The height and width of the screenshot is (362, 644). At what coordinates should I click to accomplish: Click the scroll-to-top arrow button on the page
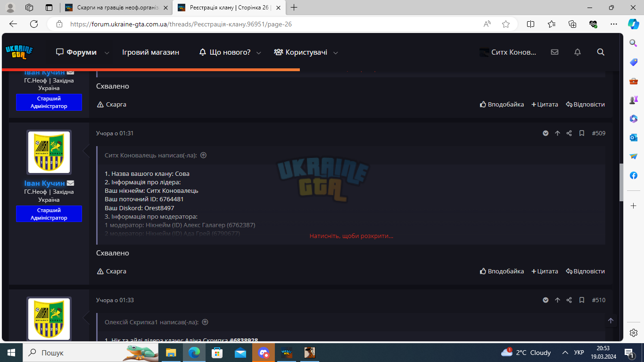(x=611, y=321)
